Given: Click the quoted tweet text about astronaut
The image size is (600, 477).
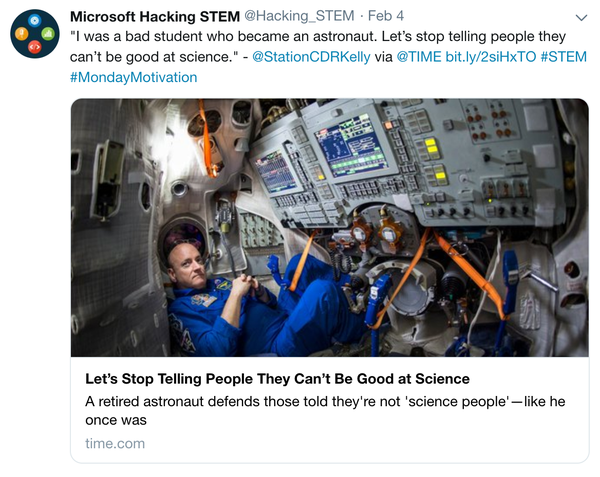Looking at the screenshot, I should (x=300, y=37).
